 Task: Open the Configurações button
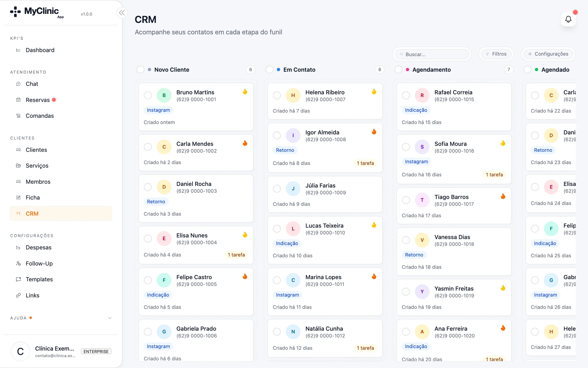point(548,54)
